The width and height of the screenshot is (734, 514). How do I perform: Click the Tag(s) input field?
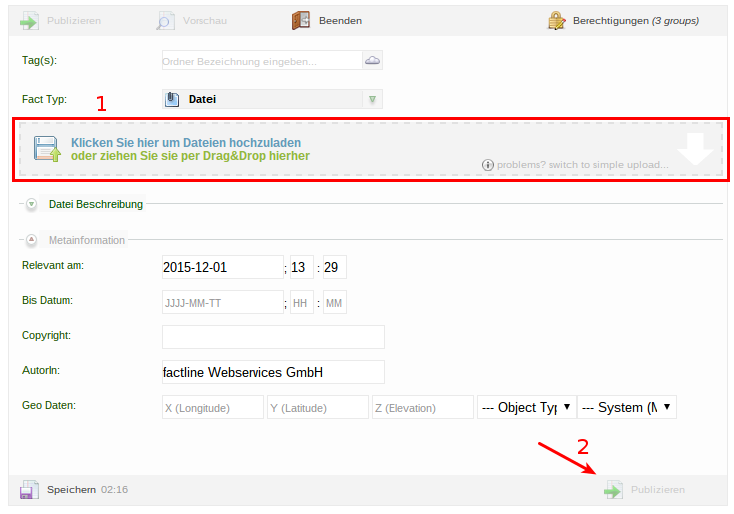260,61
